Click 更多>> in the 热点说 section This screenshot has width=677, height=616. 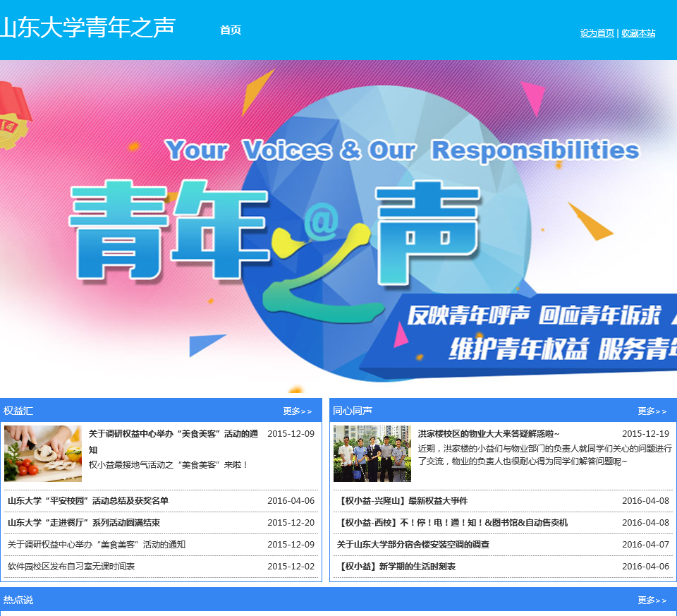click(652, 600)
